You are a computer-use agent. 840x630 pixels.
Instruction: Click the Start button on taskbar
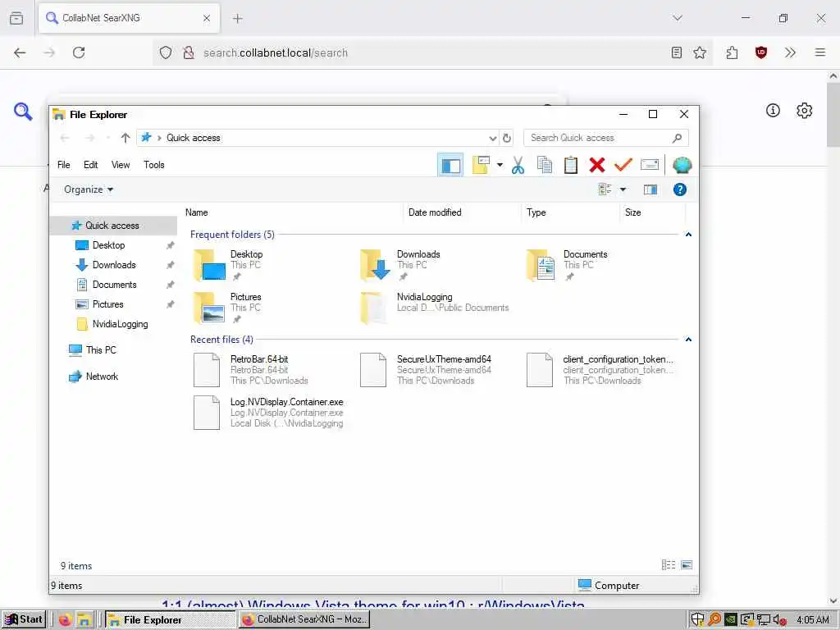[24, 619]
